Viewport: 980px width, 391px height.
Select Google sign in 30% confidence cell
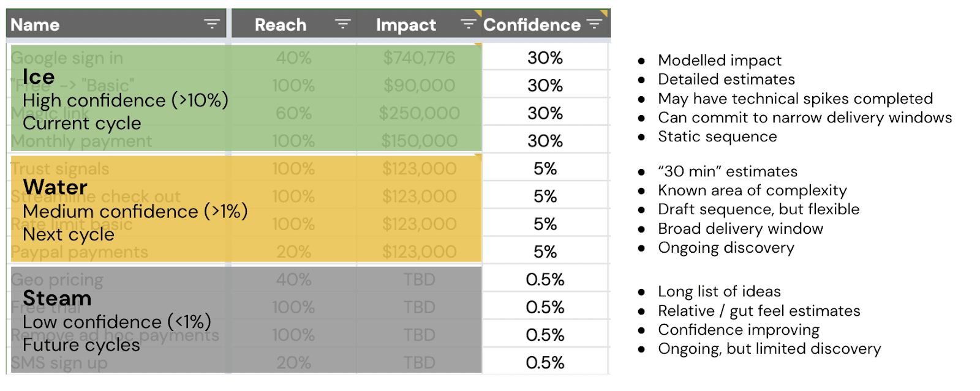(545, 58)
